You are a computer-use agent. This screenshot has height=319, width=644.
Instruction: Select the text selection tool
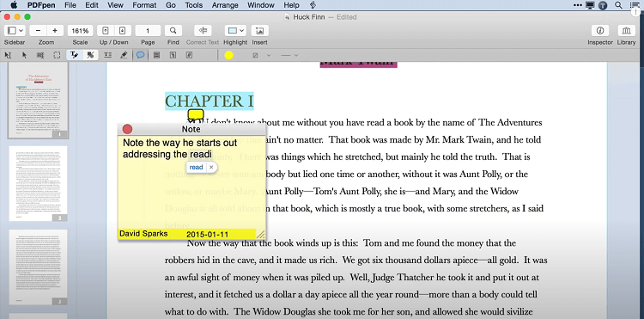coord(9,55)
